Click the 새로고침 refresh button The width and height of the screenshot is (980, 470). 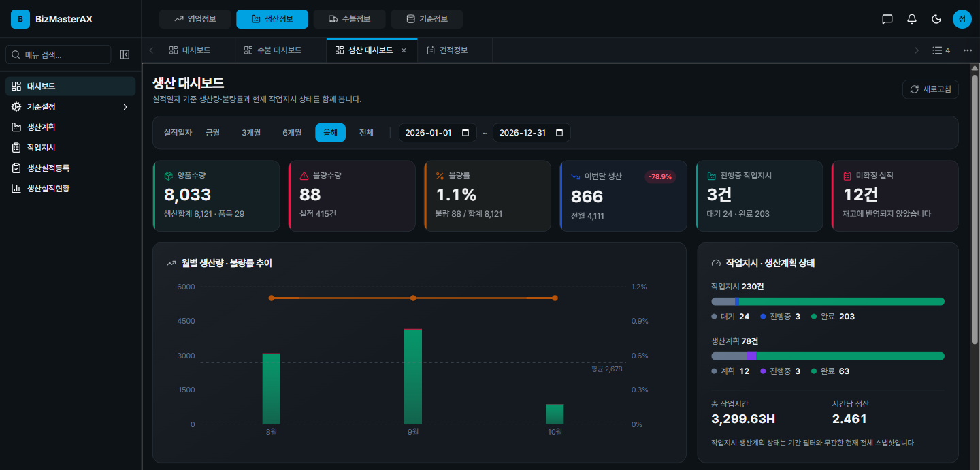click(x=930, y=89)
